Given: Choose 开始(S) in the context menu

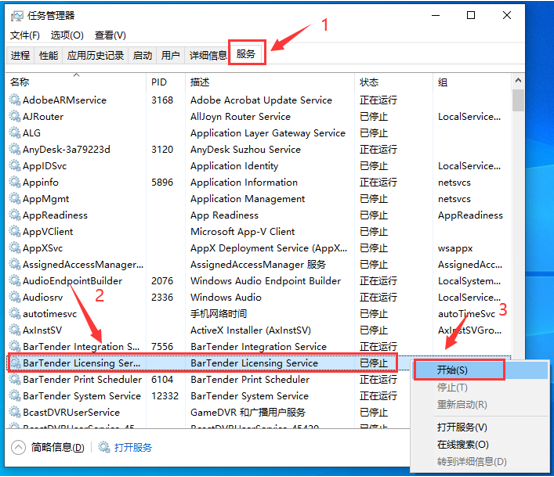Looking at the screenshot, I should (452, 370).
